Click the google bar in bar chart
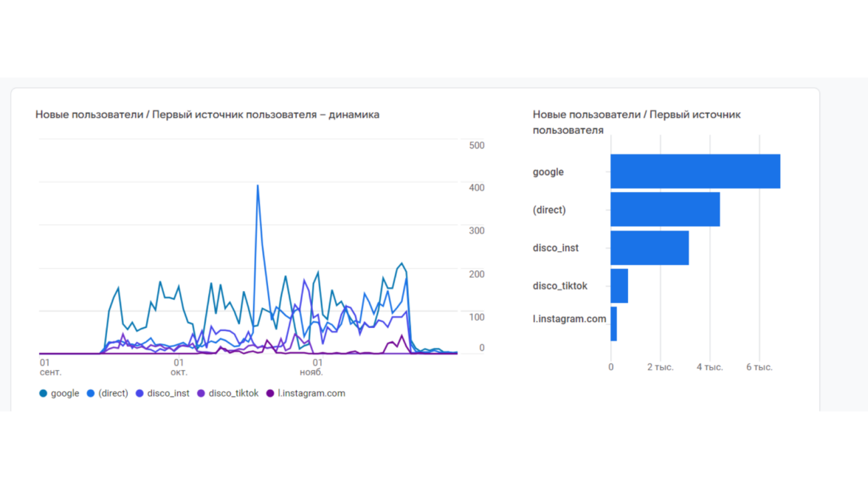 point(695,171)
